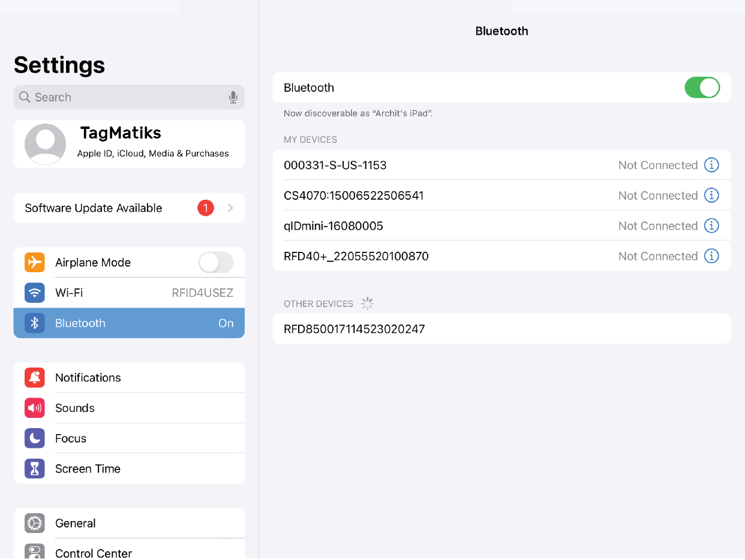Tap the microphone icon in search bar
The image size is (745, 560).
pos(233,97)
